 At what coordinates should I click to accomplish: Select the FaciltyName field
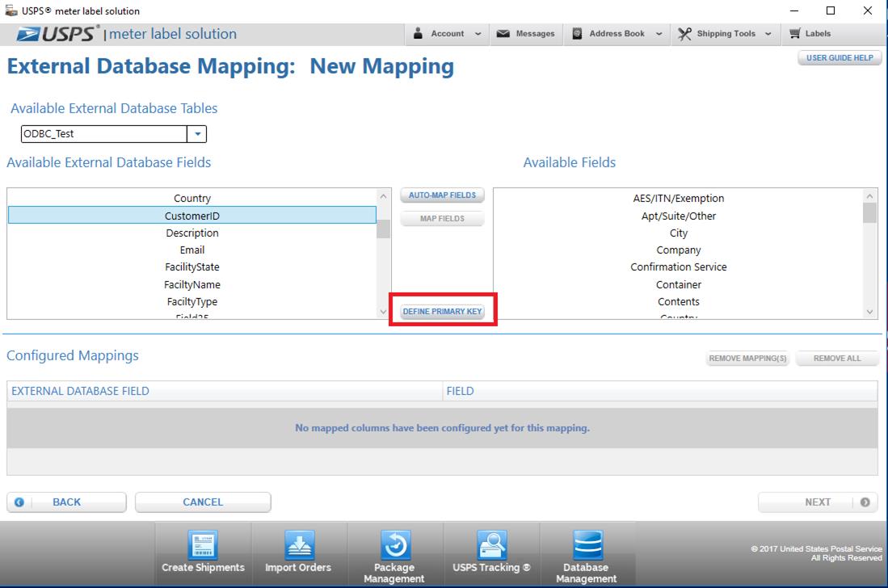pos(192,284)
